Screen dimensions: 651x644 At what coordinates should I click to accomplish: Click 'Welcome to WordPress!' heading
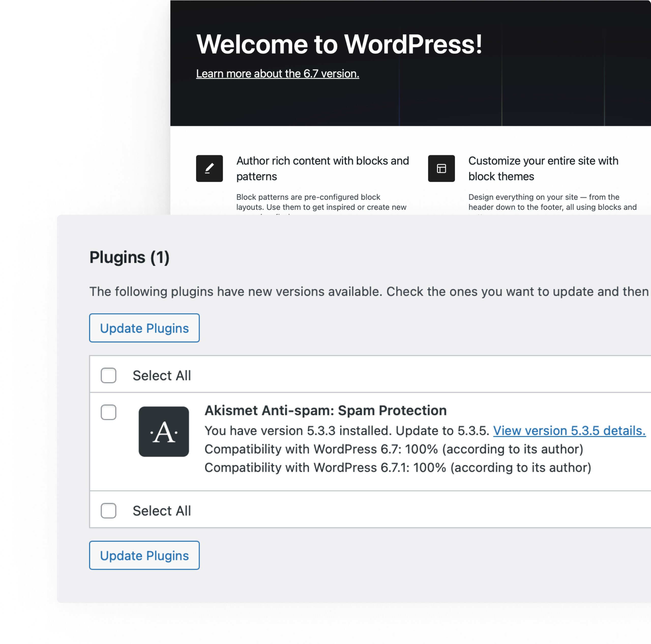click(339, 44)
